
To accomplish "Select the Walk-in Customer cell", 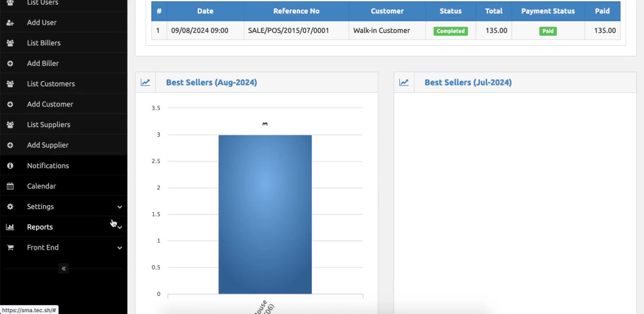I will [x=387, y=30].
